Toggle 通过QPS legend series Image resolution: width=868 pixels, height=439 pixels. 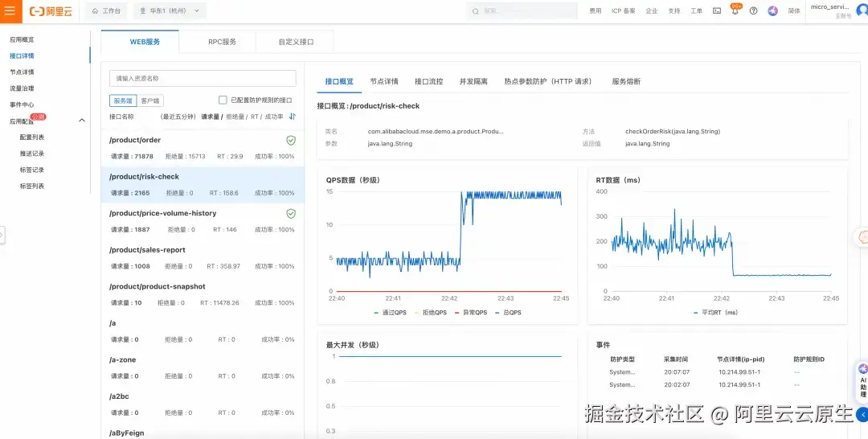(391, 313)
